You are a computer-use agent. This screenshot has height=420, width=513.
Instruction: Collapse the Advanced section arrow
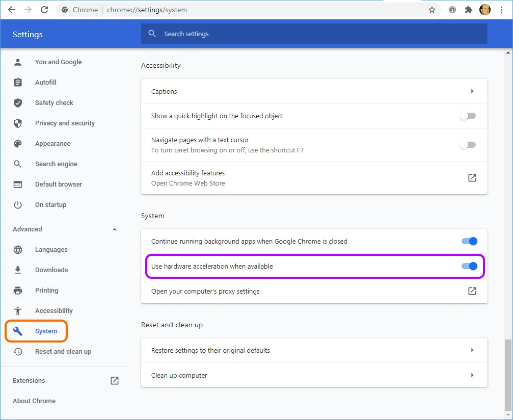115,229
